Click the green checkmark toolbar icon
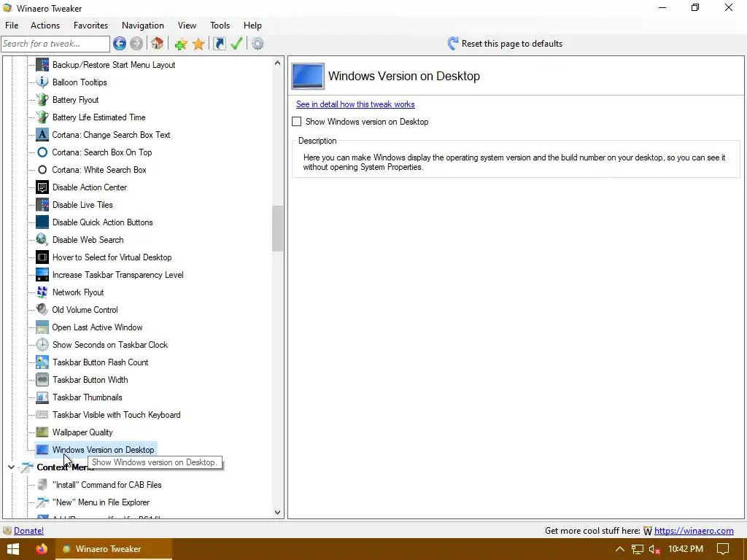The width and height of the screenshot is (747, 560). tap(236, 44)
